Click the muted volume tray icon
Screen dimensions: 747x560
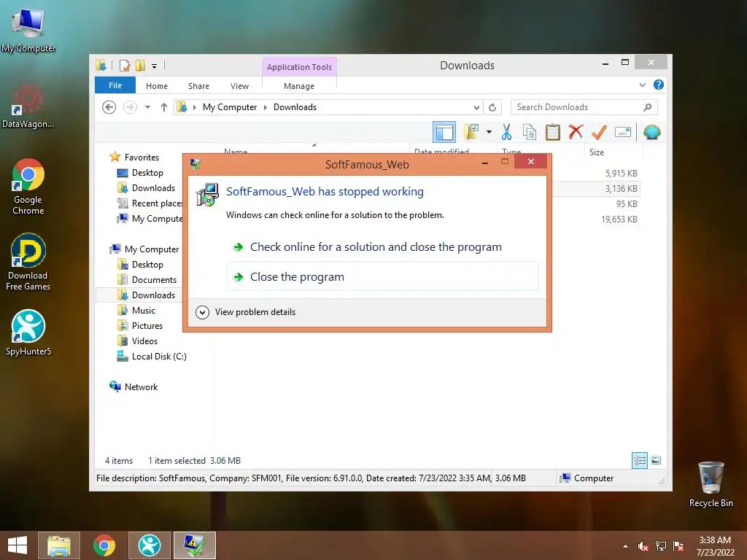[x=643, y=546]
